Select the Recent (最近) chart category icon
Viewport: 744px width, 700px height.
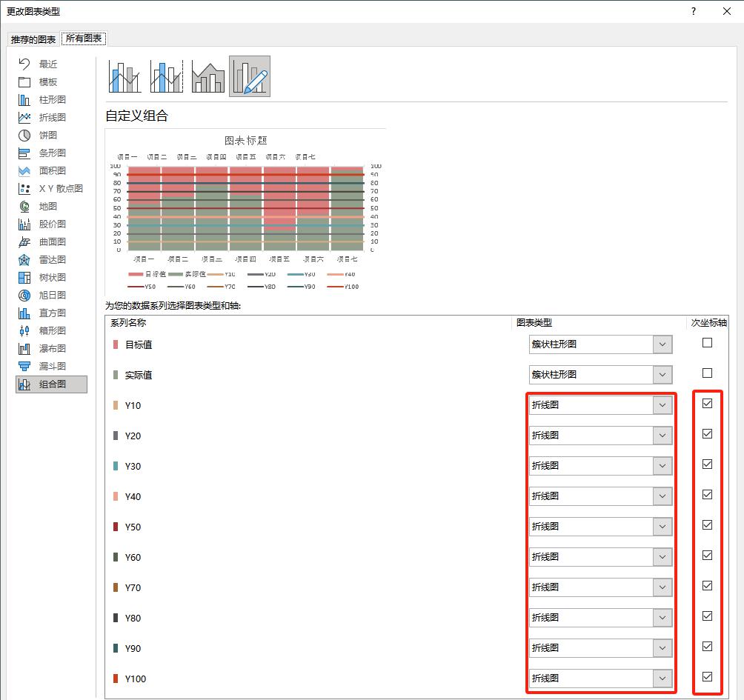point(24,64)
